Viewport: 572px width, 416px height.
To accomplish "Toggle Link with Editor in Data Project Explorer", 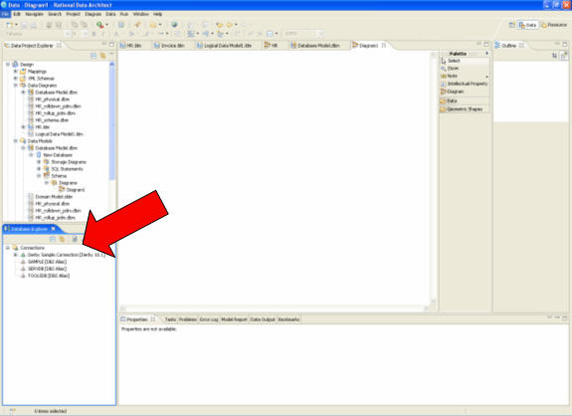I will tap(103, 55).
